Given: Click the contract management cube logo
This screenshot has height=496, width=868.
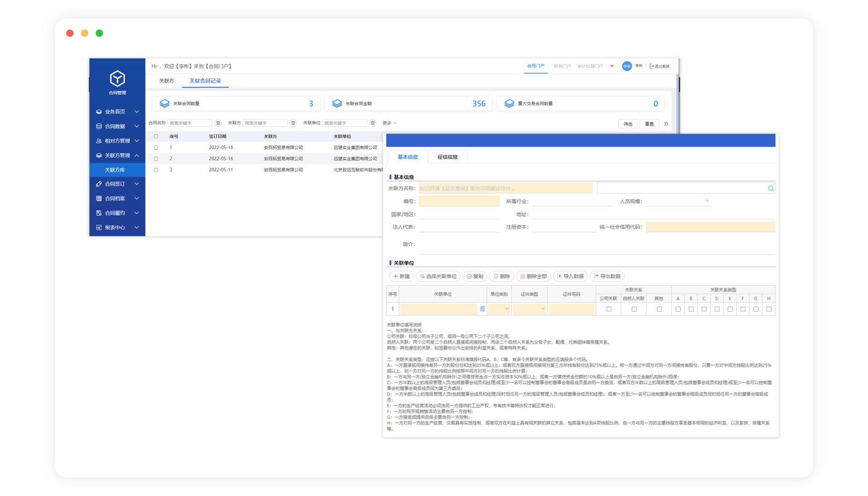Looking at the screenshot, I should (x=117, y=79).
